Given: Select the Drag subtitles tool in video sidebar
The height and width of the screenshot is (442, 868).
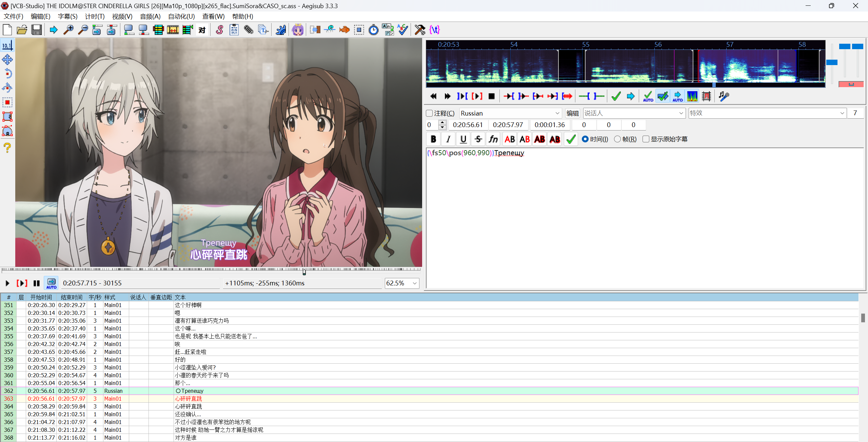Looking at the screenshot, I should tap(7, 60).
